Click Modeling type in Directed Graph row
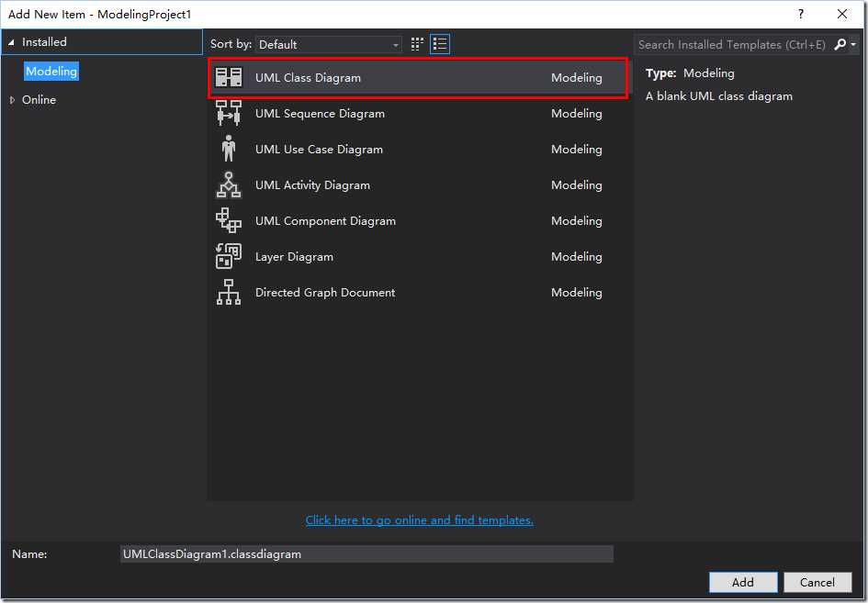This screenshot has height=603, width=868. point(576,293)
